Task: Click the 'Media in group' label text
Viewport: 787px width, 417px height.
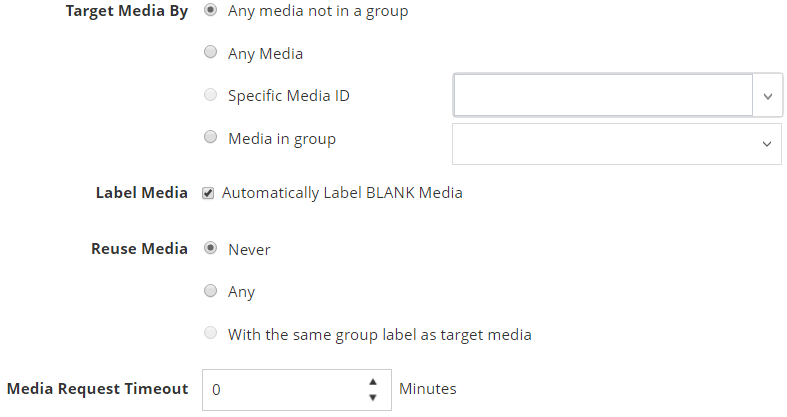Action: [281, 139]
